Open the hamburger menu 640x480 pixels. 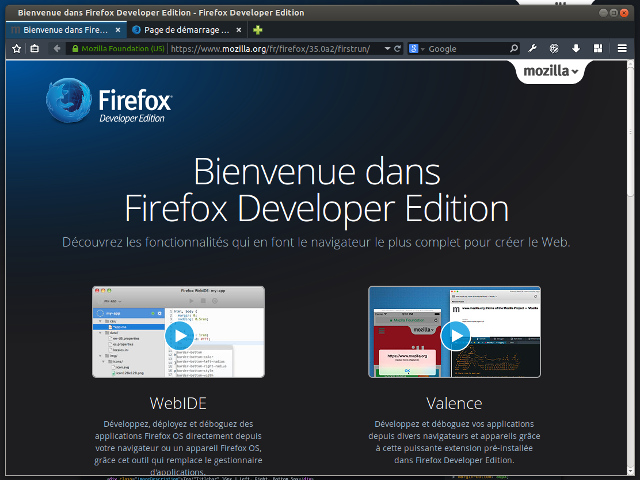coord(622,49)
